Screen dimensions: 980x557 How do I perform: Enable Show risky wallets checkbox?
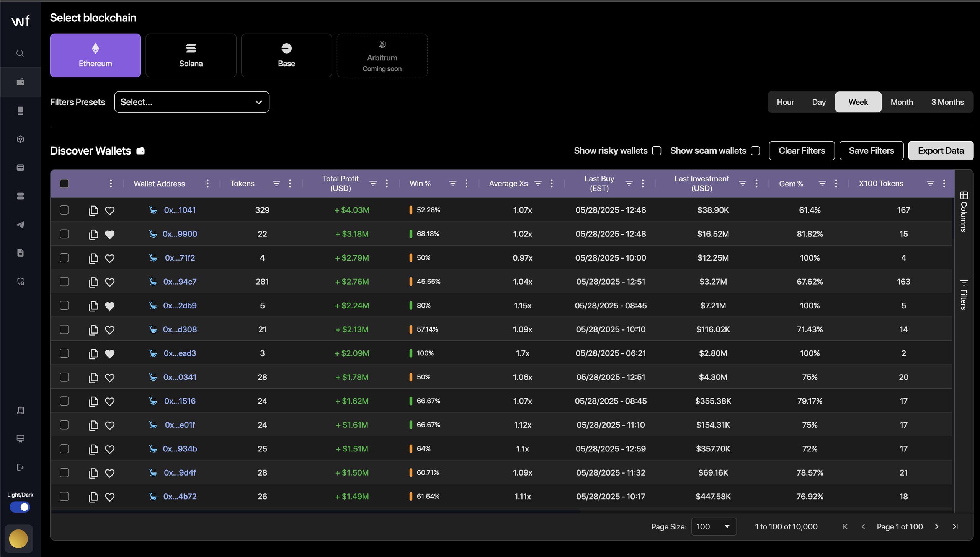(x=657, y=151)
